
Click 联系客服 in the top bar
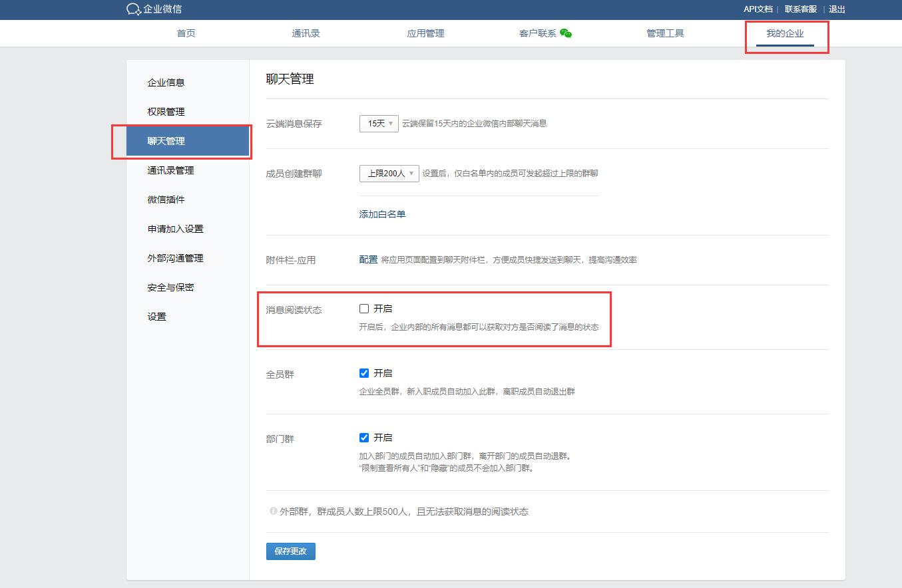tap(800, 9)
